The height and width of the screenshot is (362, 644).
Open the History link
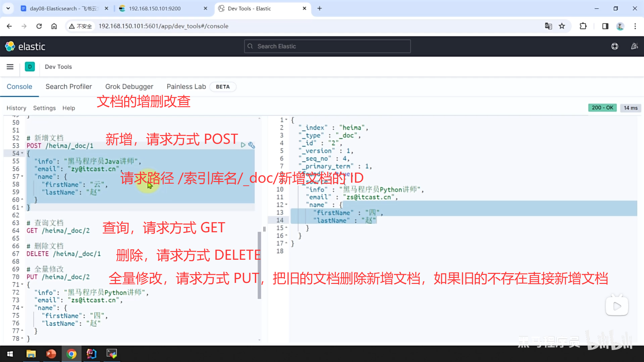[16, 108]
